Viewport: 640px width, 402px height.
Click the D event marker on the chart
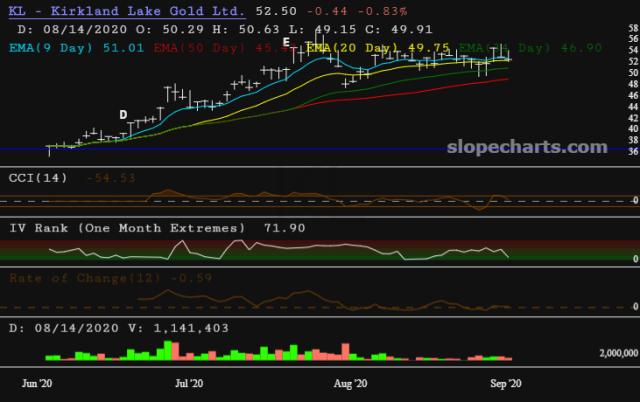pos(123,115)
